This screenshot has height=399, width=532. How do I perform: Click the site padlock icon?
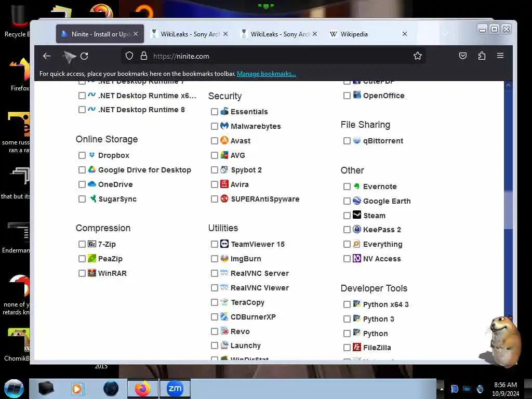[x=144, y=56]
